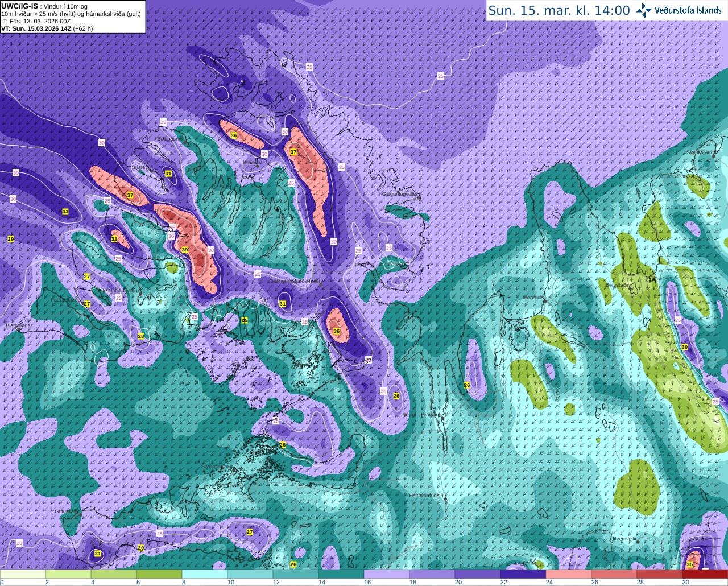Click the Veðurstofa Íslands logo

[x=679, y=10]
